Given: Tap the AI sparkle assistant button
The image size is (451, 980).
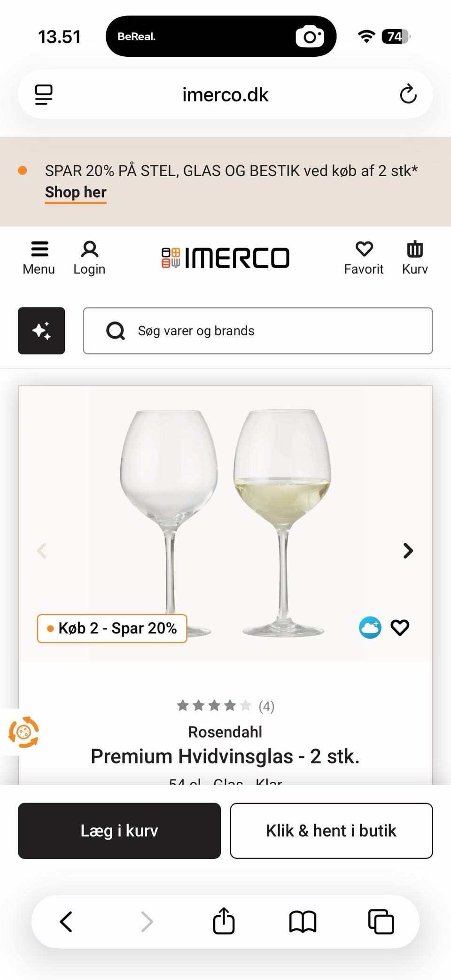Looking at the screenshot, I should pyautogui.click(x=41, y=331).
